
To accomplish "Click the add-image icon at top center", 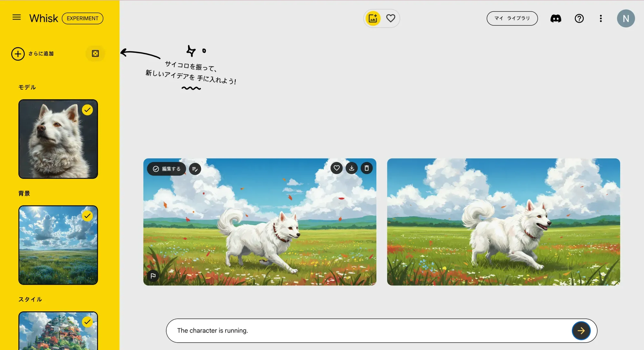I will [373, 18].
